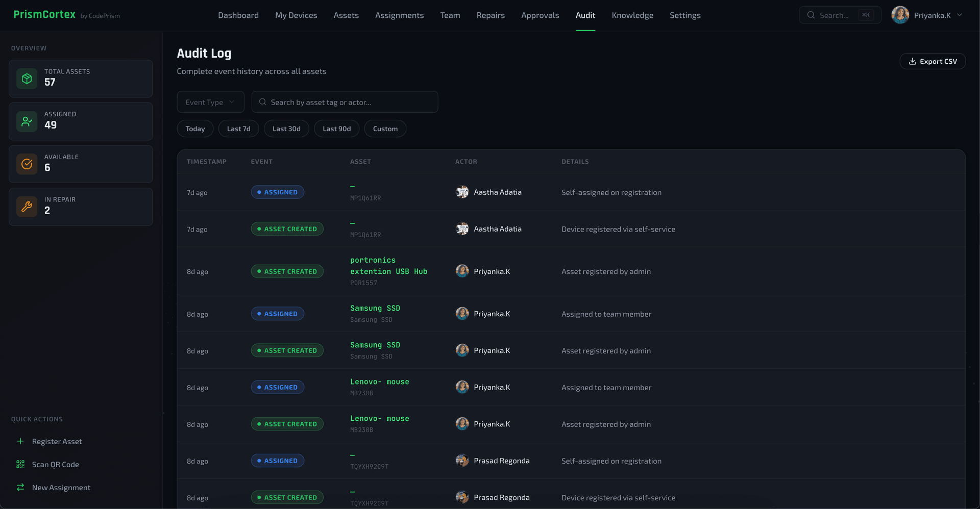The width and height of the screenshot is (980, 509).
Task: Click the plus icon beside Register Asset
Action: [x=20, y=441]
